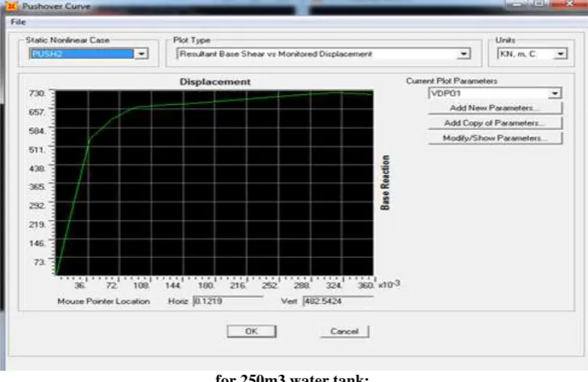588x382 pixels.
Task: Click the 'Pushover Curve' window title
Action: pos(56,6)
